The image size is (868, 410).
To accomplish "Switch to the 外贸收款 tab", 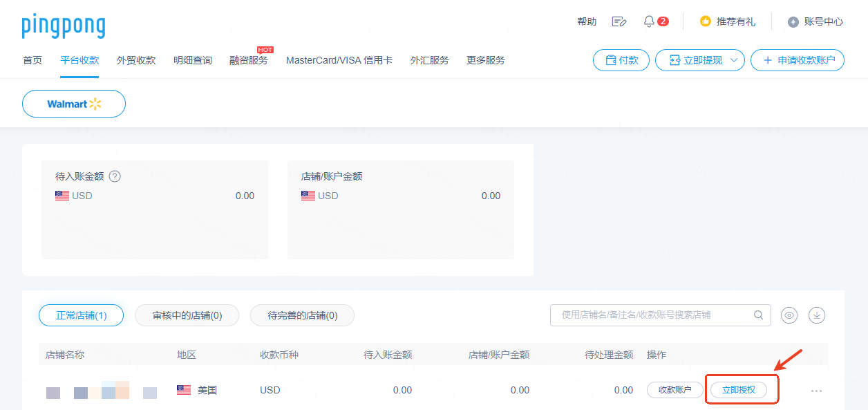I will pos(136,60).
